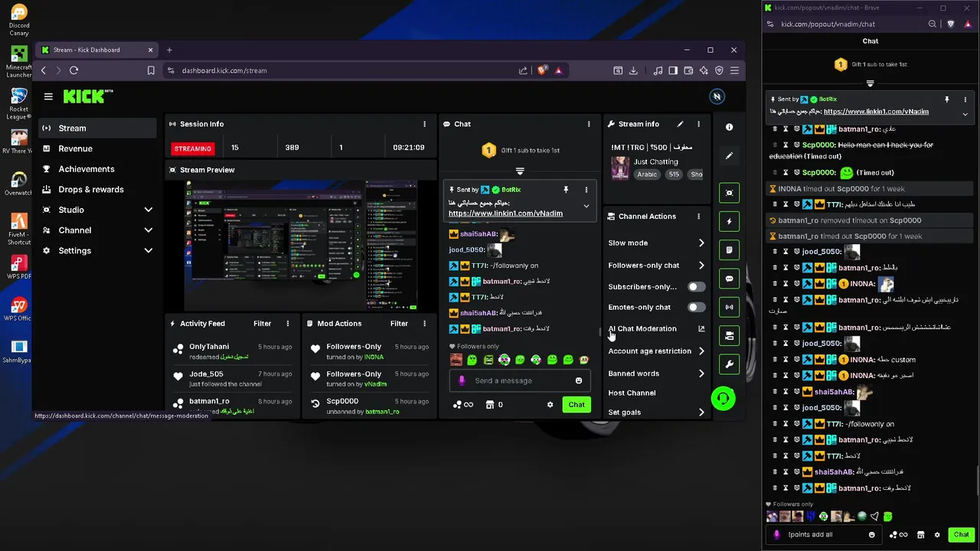
Task: Open Chat panel three-dot options
Action: (589, 124)
